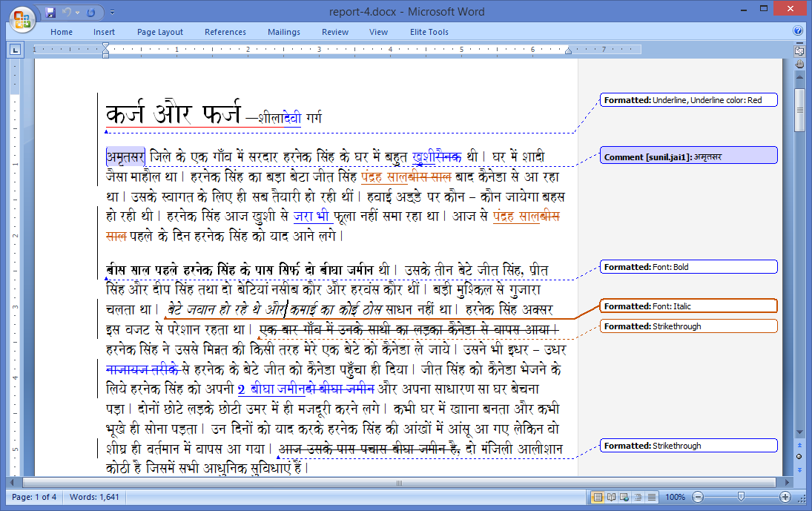The image size is (812, 511).
Task: Click the horizontal scrollbar right arrow
Action: point(787,483)
